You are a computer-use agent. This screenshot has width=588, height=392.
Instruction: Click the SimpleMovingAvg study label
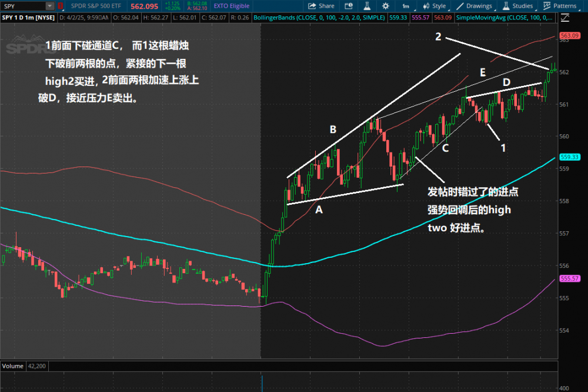504,18
